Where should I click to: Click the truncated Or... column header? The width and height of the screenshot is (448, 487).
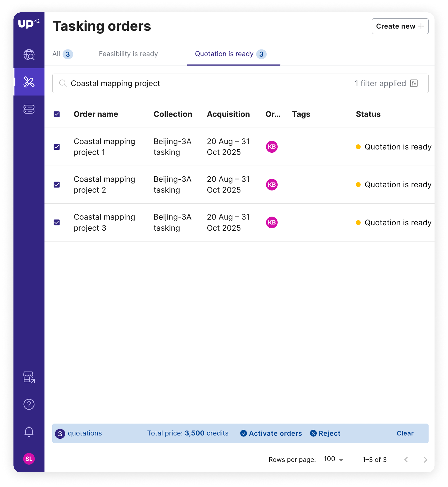(x=273, y=114)
